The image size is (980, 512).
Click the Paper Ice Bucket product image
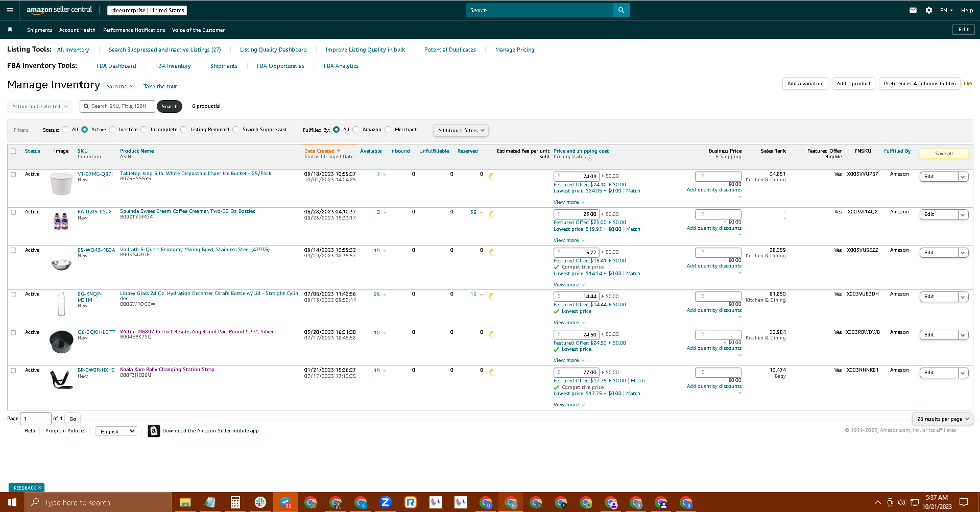pos(61,183)
